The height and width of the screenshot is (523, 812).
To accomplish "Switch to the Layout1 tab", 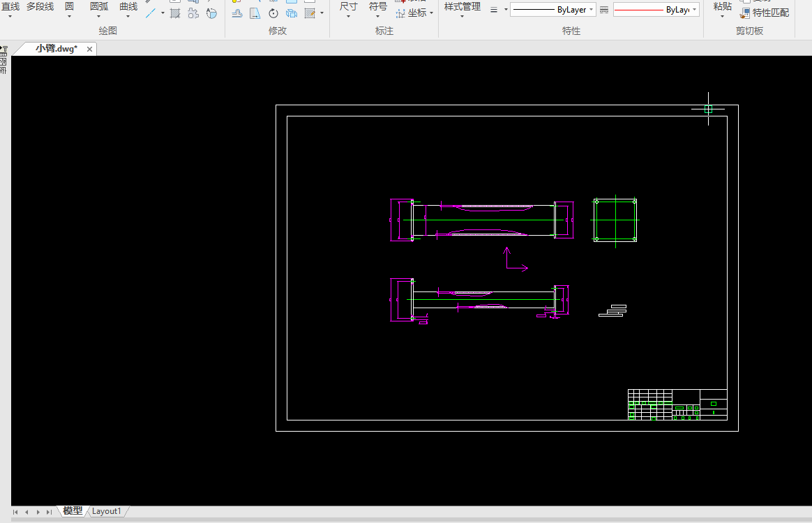I will (x=107, y=511).
